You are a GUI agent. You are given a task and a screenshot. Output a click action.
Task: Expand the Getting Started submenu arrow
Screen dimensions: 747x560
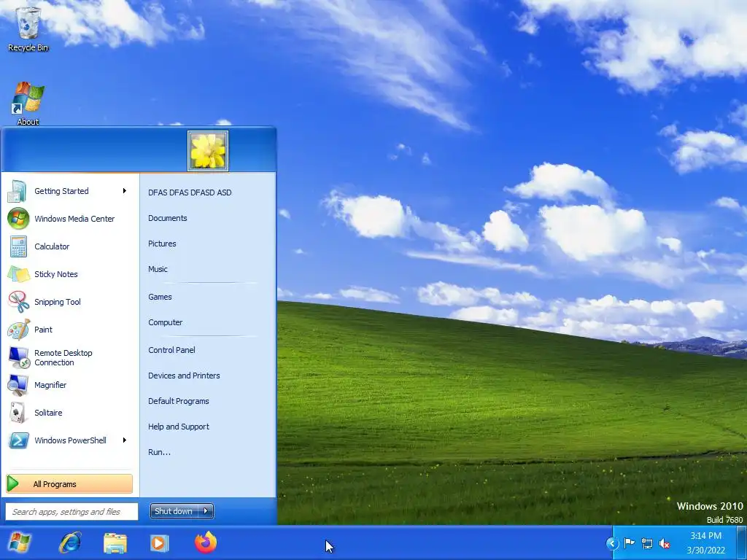(125, 191)
